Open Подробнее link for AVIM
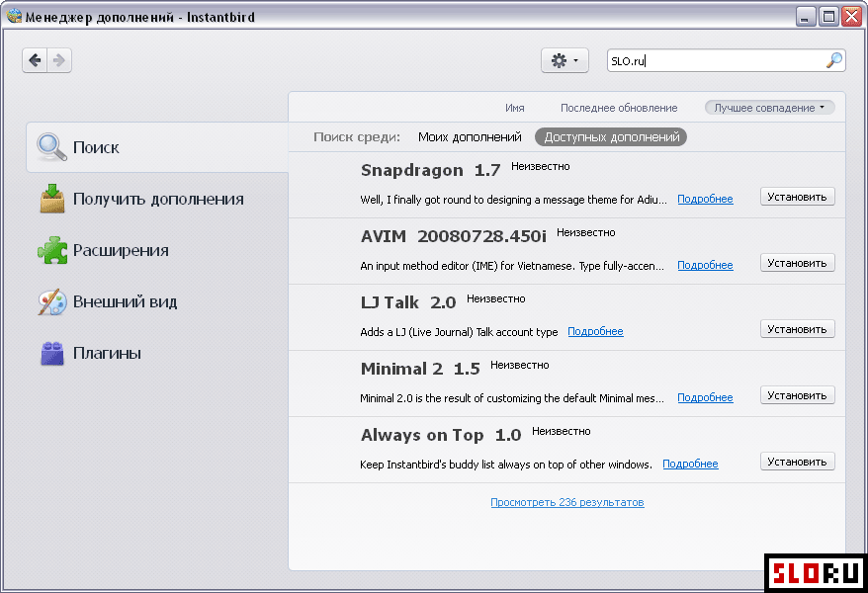Screen dimensions: 868x593 click(705, 266)
